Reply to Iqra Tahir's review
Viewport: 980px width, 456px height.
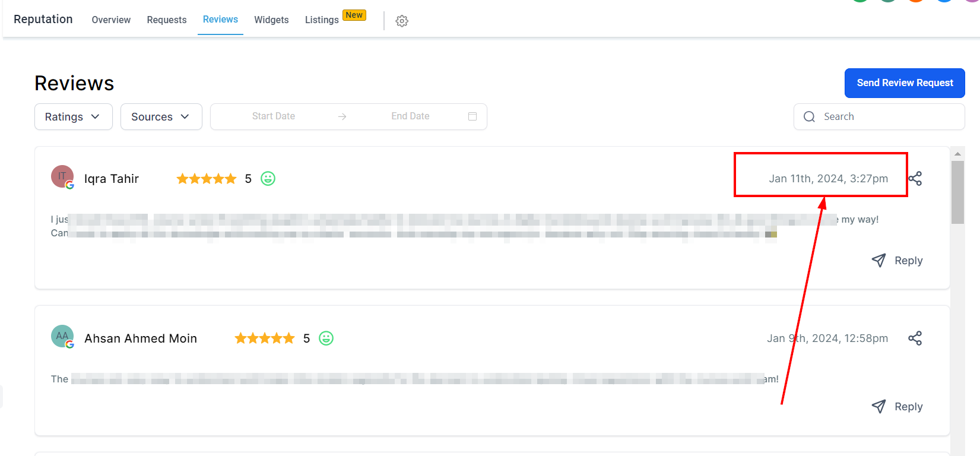pyautogui.click(x=897, y=261)
